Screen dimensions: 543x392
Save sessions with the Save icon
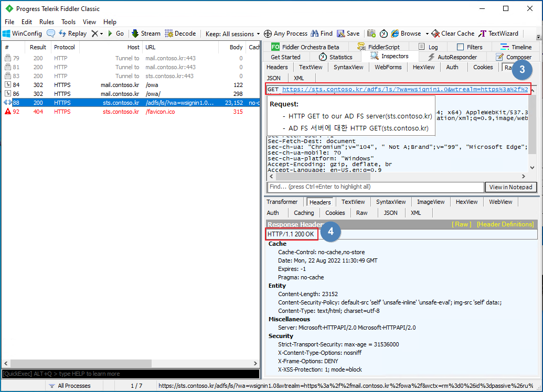(x=348, y=34)
